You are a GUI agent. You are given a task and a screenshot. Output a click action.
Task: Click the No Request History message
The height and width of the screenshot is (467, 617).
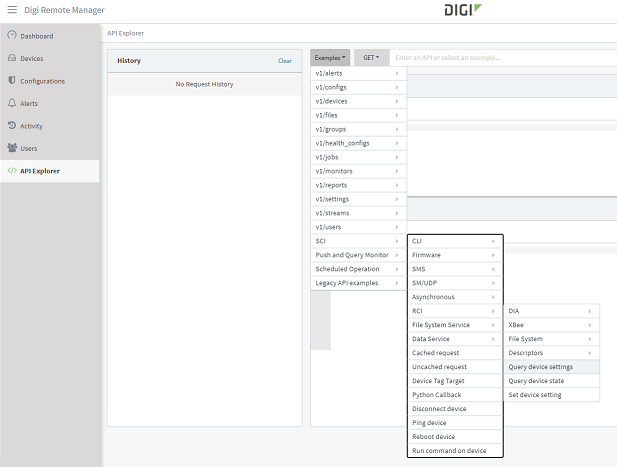[204, 84]
